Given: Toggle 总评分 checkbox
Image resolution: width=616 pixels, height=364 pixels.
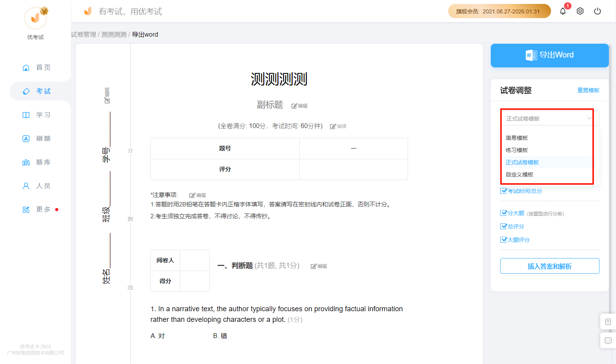Looking at the screenshot, I should 503,226.
